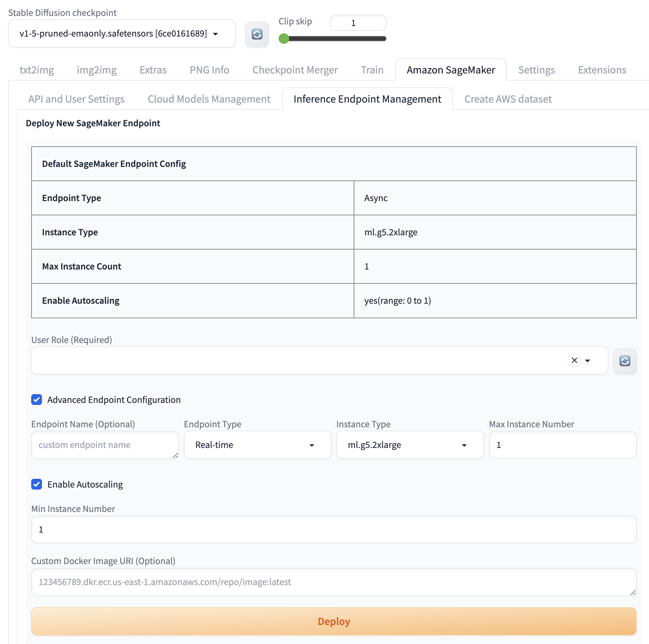The width and height of the screenshot is (649, 644).
Task: Select the API and User Settings tab
Action: [x=76, y=99]
